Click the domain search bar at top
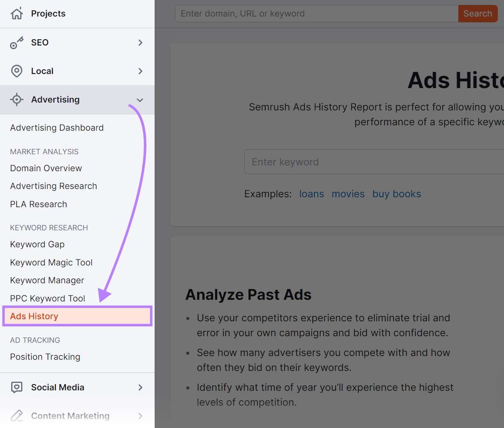This screenshot has width=504, height=428. (316, 13)
